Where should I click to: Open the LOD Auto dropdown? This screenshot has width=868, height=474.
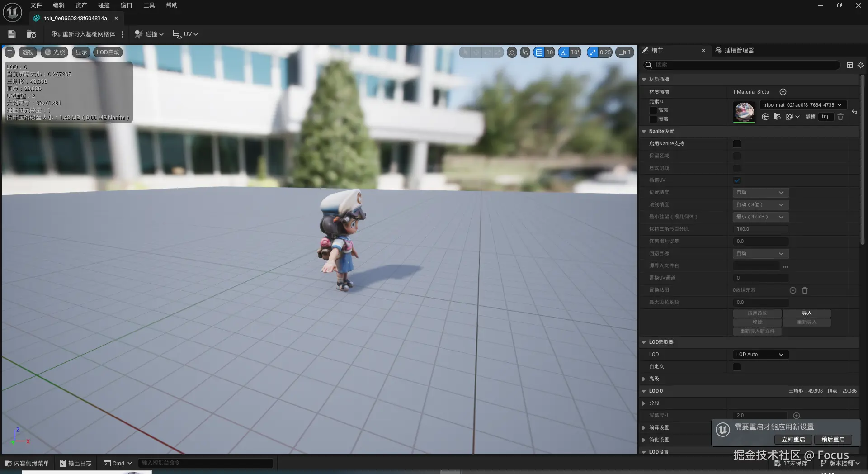761,355
